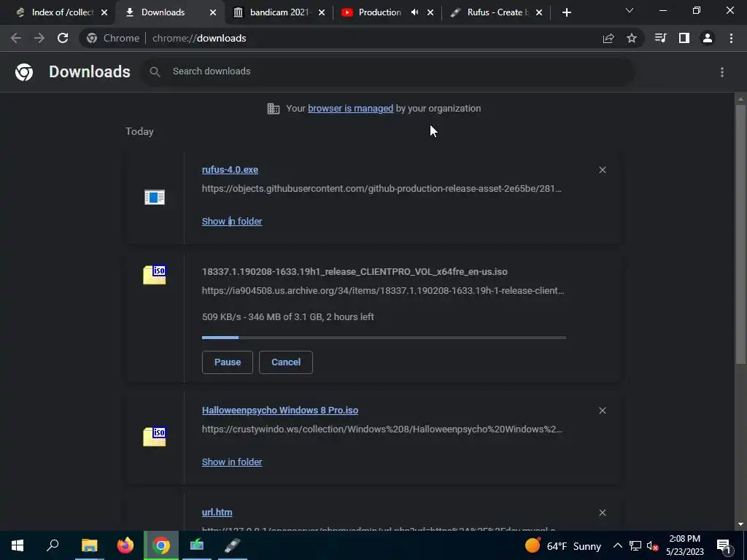Click the search magnifier icon in Downloads
The height and width of the screenshot is (560, 747).
pos(155,71)
